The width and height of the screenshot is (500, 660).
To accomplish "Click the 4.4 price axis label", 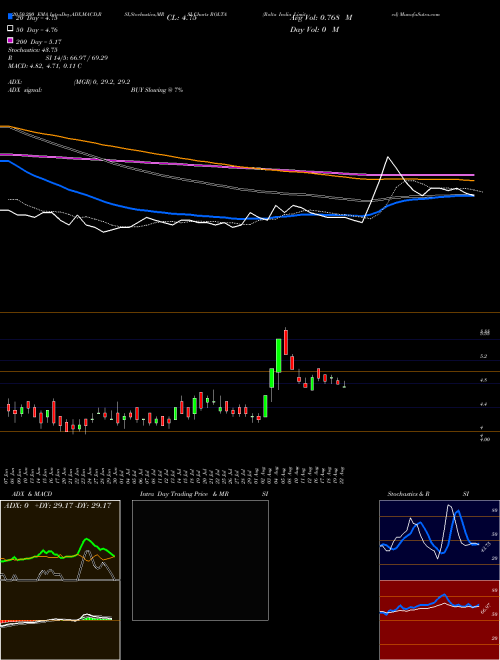I will [x=483, y=404].
